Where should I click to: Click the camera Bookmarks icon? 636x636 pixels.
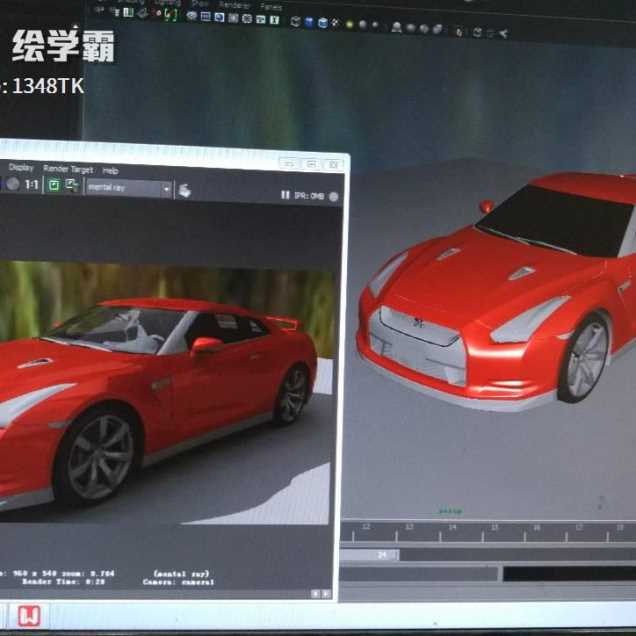click(x=129, y=13)
